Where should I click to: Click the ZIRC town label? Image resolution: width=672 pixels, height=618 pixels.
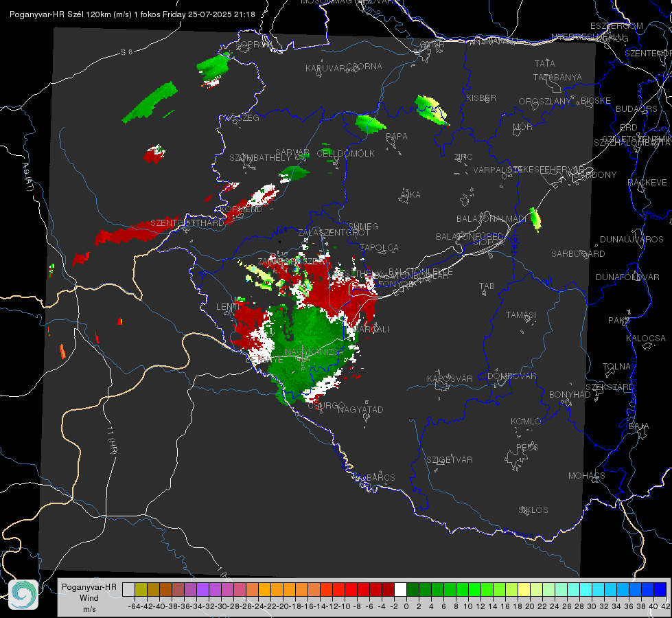[x=463, y=157]
